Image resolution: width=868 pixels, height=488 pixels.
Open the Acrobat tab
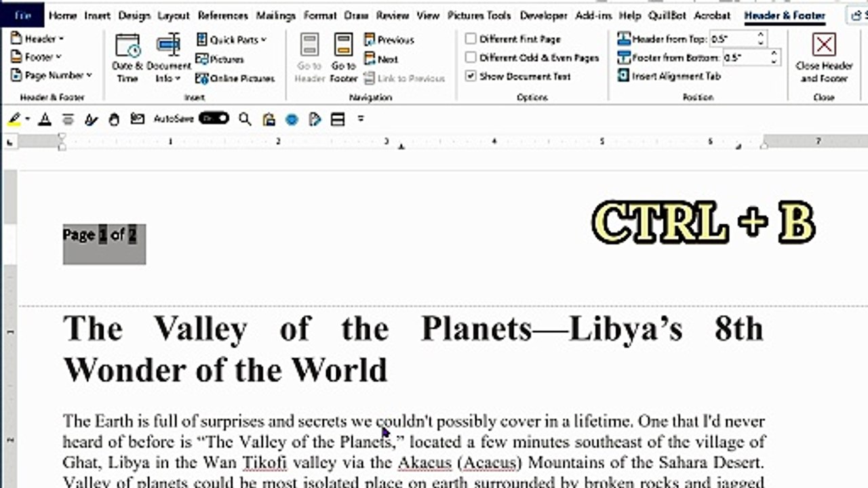point(712,15)
